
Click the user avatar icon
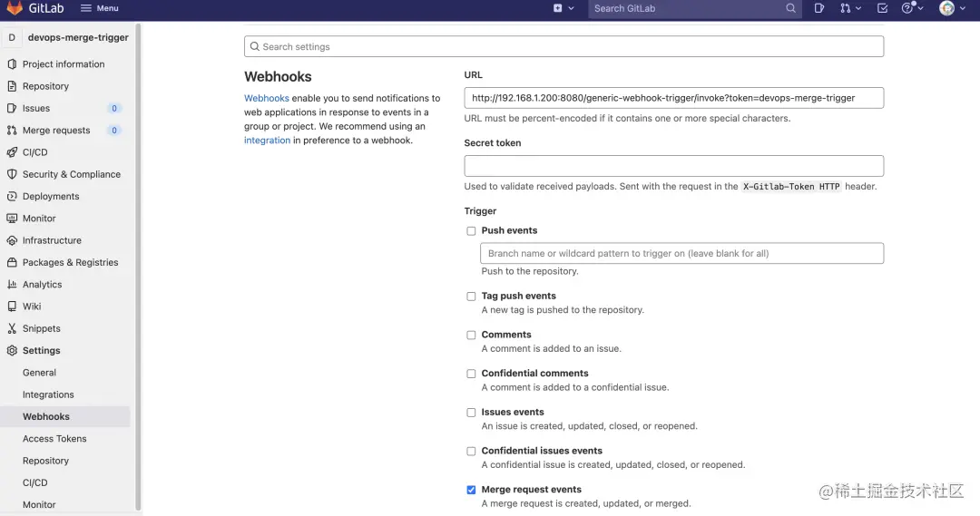coord(946,8)
